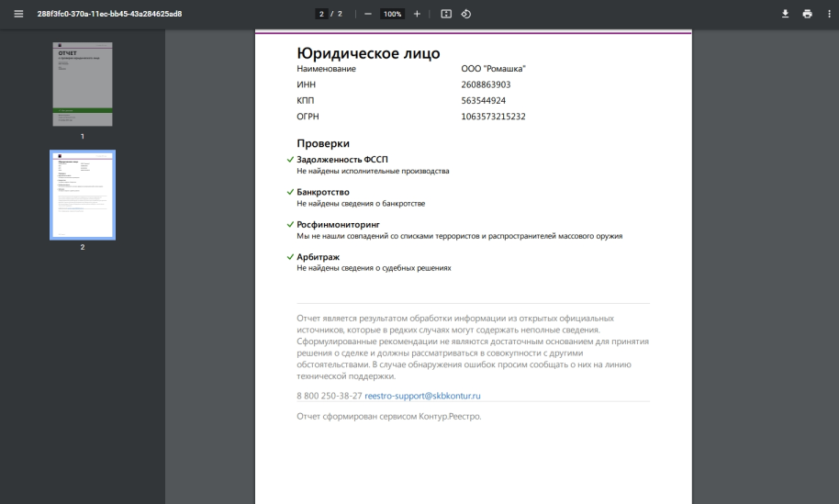The image size is (839, 504).
Task: Click the page number input field
Action: (321, 14)
